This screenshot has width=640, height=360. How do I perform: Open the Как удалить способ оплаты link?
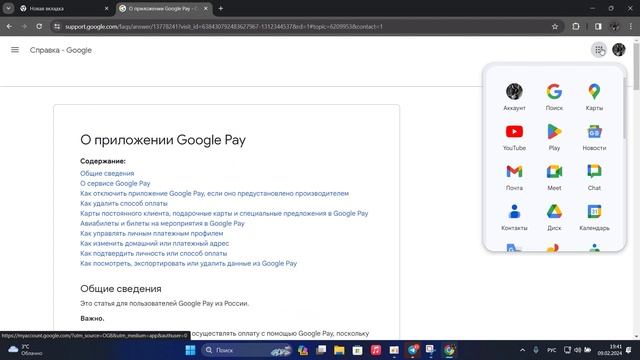click(x=124, y=203)
